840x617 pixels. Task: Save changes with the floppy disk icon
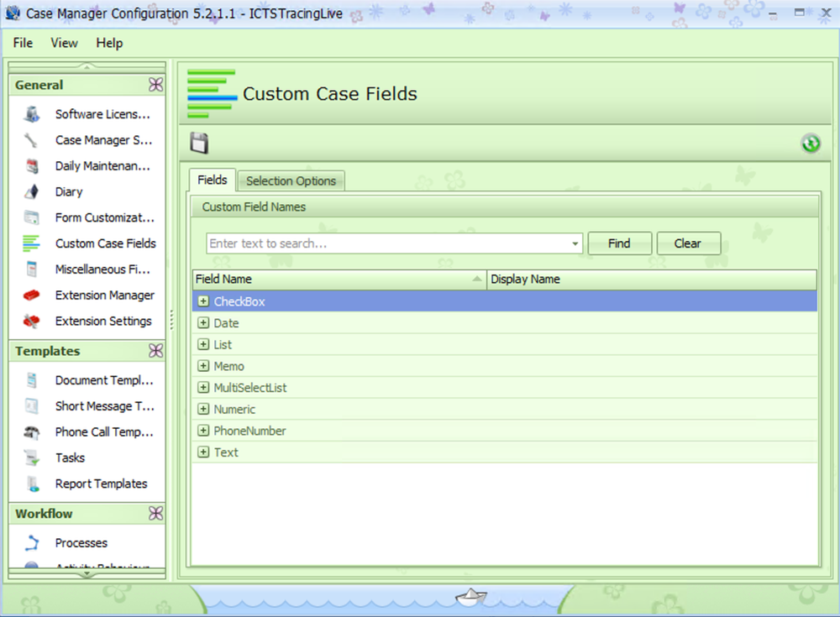pyautogui.click(x=199, y=144)
